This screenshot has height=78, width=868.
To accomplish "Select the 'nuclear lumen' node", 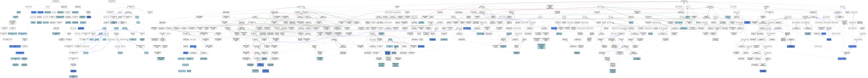I will point(106,34).
